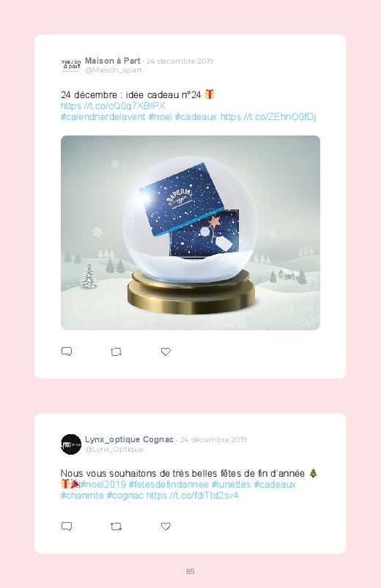
Task: Click the #fetesdefindannee hashtag
Action: pos(169,485)
